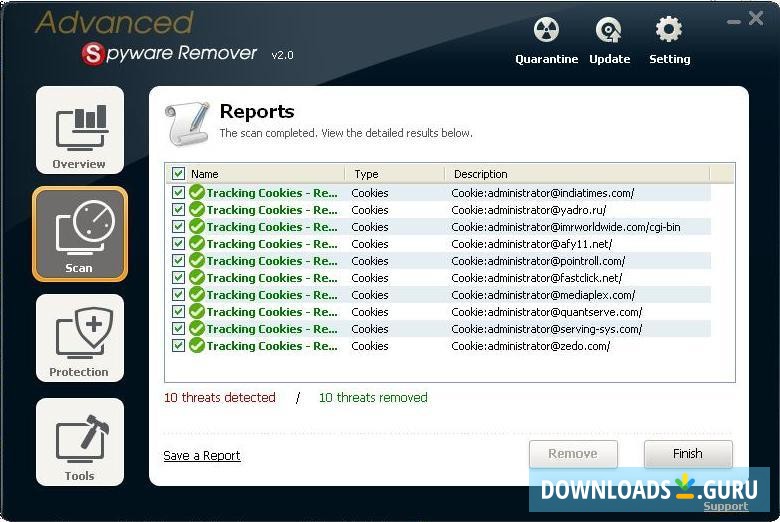
Task: Select Cookie:administrator@serving-sys.com/ description
Action: pyautogui.click(x=546, y=329)
